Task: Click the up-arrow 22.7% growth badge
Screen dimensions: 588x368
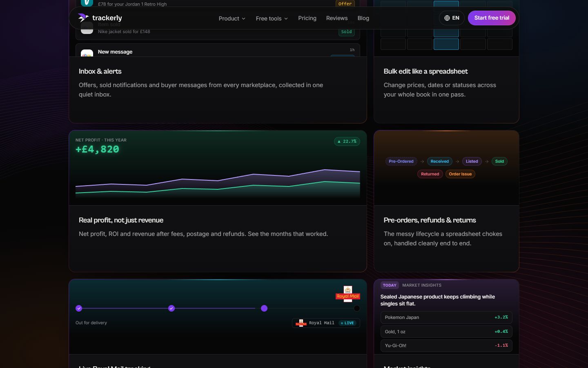Action: pyautogui.click(x=347, y=141)
